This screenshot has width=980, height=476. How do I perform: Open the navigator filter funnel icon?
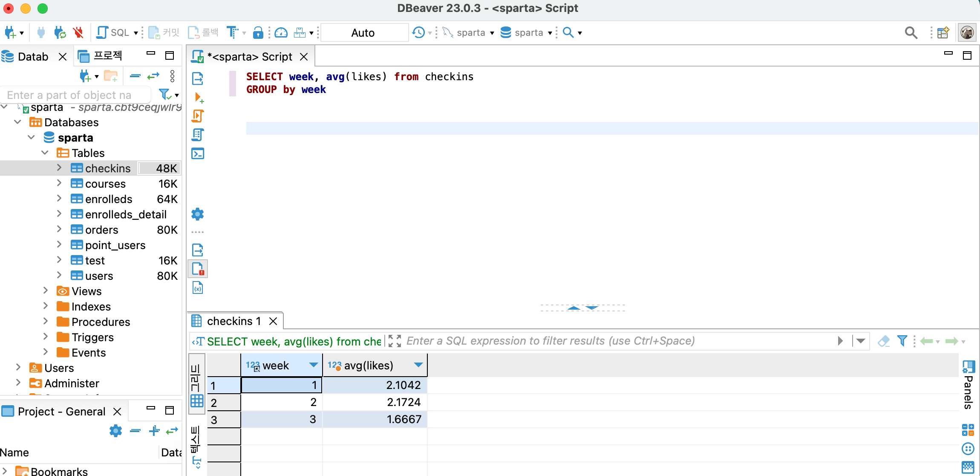pos(165,94)
